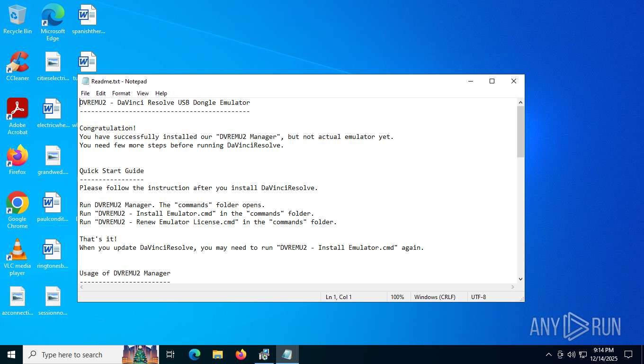Image resolution: width=644 pixels, height=364 pixels.
Task: Launch Edge from the taskbar
Action: pyautogui.click(x=195, y=355)
